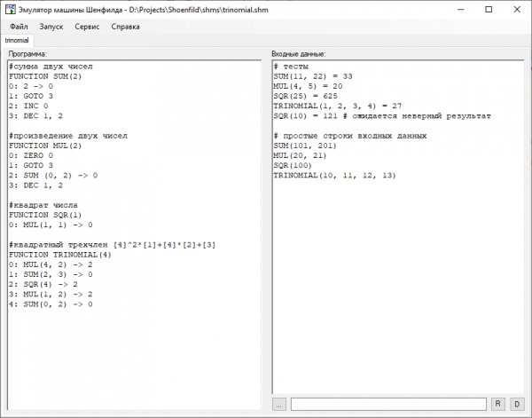Viewport: 532px width, 418px height.
Task: Switch to the trinomial tab
Action: point(17,40)
